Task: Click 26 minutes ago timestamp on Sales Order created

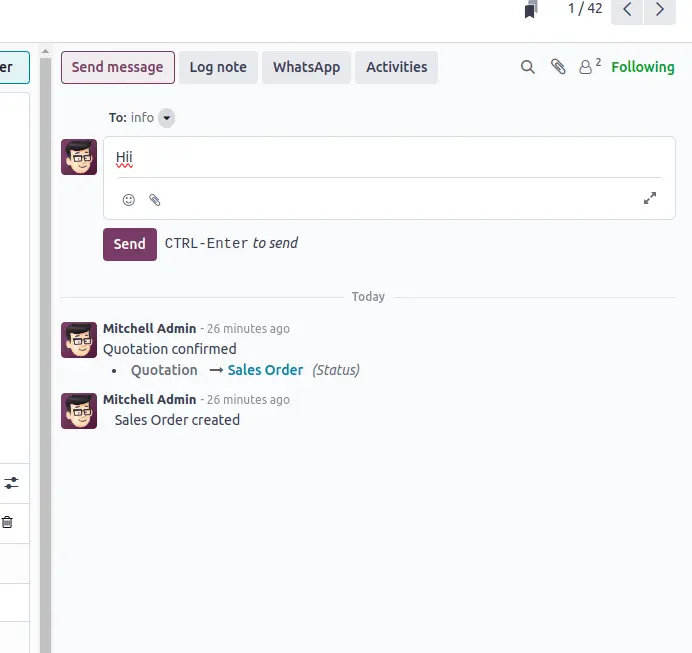Action: pyautogui.click(x=248, y=400)
